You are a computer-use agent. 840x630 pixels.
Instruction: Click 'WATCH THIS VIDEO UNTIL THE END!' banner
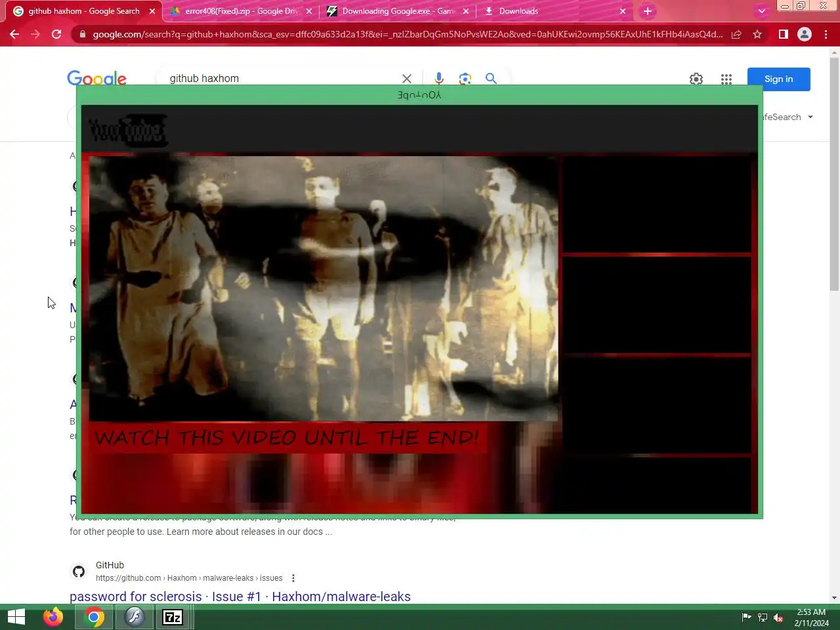click(287, 438)
